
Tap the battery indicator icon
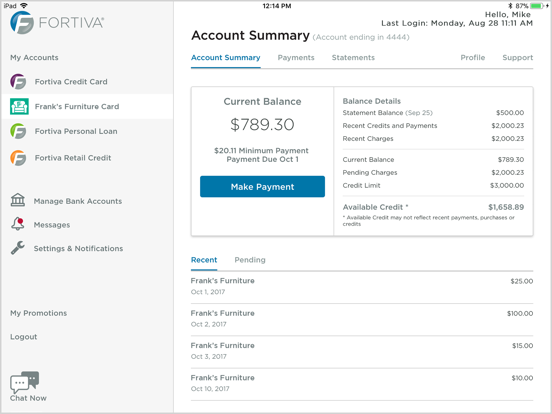(x=537, y=6)
